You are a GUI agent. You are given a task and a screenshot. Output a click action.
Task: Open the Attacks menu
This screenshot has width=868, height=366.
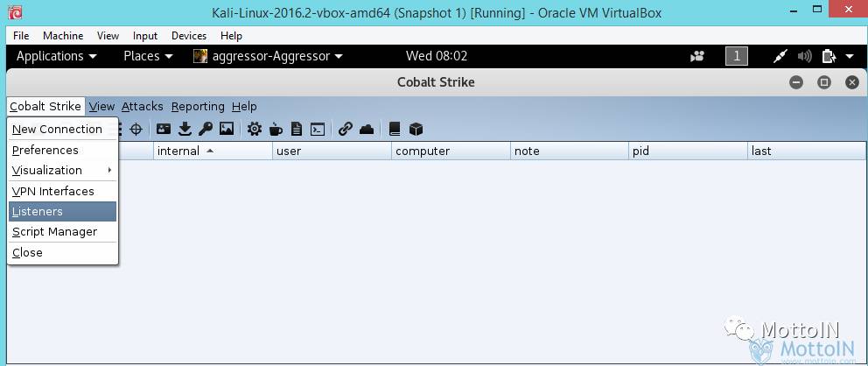[143, 106]
